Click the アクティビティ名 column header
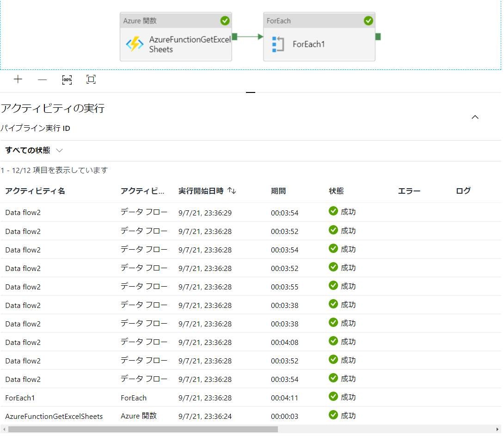504x436 pixels. click(x=35, y=191)
